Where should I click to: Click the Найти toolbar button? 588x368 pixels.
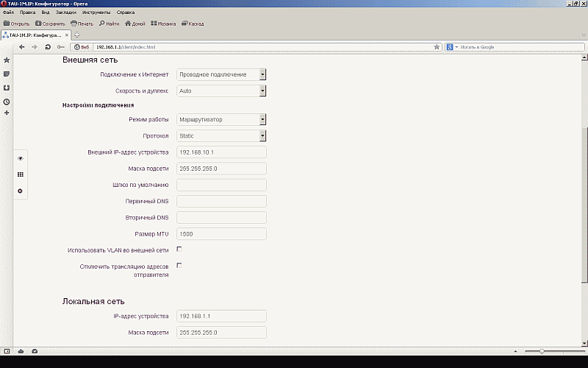pos(109,24)
